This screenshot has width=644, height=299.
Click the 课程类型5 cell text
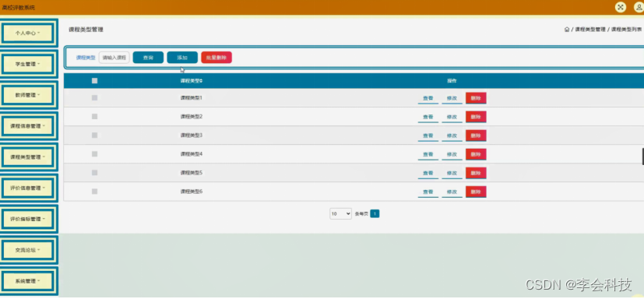click(192, 173)
